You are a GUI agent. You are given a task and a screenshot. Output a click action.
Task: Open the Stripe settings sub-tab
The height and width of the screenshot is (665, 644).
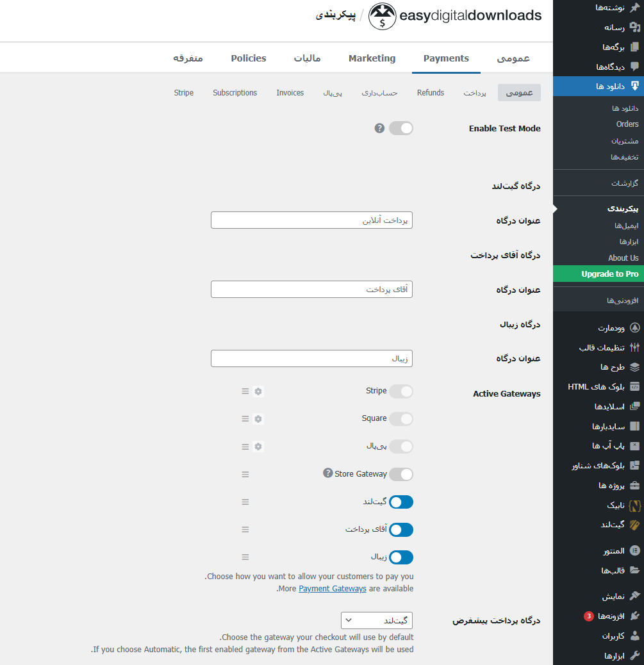[184, 92]
